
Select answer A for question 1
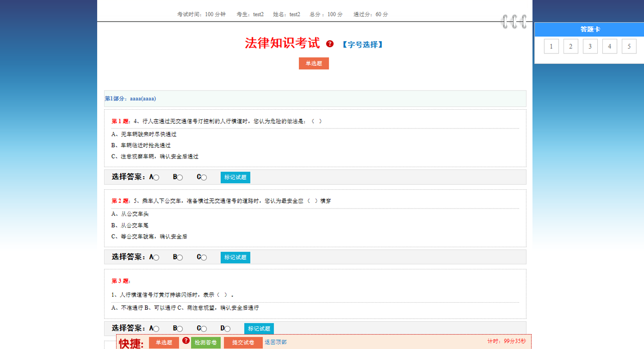point(156,178)
